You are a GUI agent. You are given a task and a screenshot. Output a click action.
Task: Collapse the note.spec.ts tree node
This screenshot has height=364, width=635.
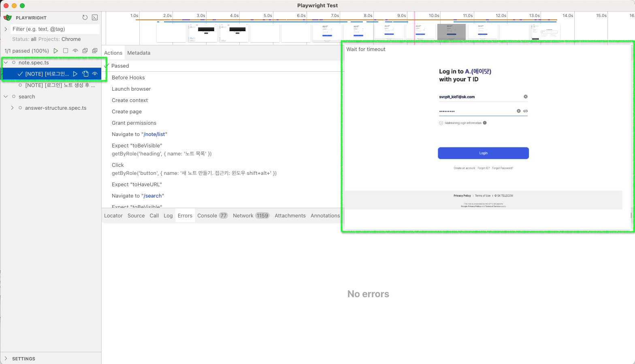6,62
